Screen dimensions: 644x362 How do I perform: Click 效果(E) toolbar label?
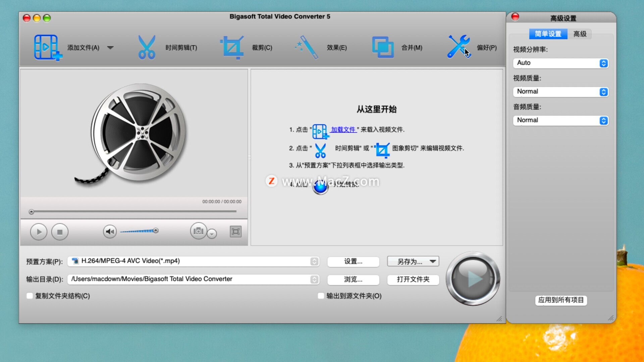click(337, 48)
